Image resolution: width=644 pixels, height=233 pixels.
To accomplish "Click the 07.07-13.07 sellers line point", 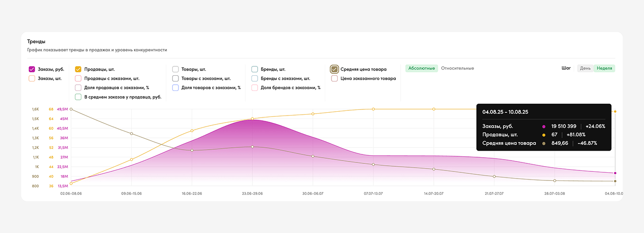I will coord(373,109).
